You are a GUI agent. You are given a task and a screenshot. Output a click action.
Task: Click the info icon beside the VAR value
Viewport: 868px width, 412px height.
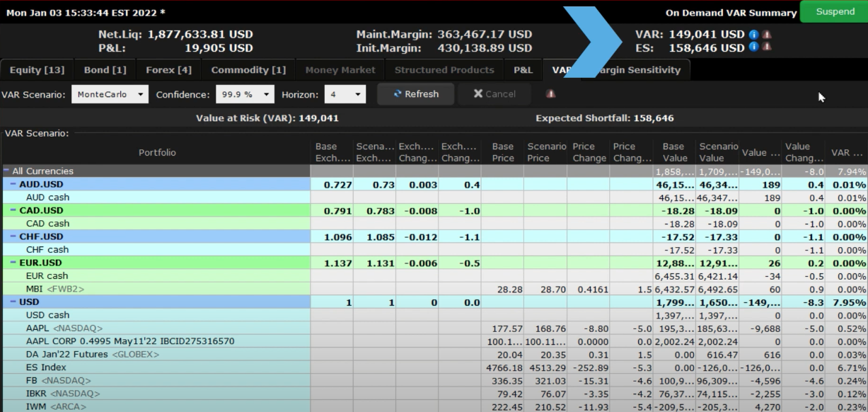[754, 34]
